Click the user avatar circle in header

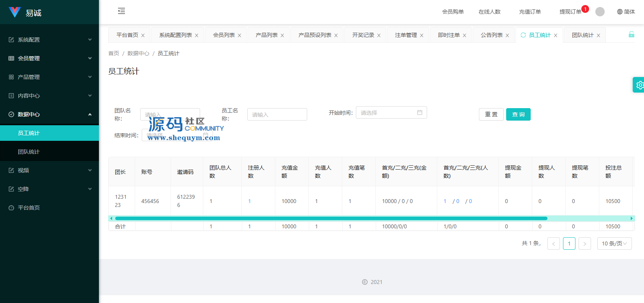pyautogui.click(x=600, y=12)
